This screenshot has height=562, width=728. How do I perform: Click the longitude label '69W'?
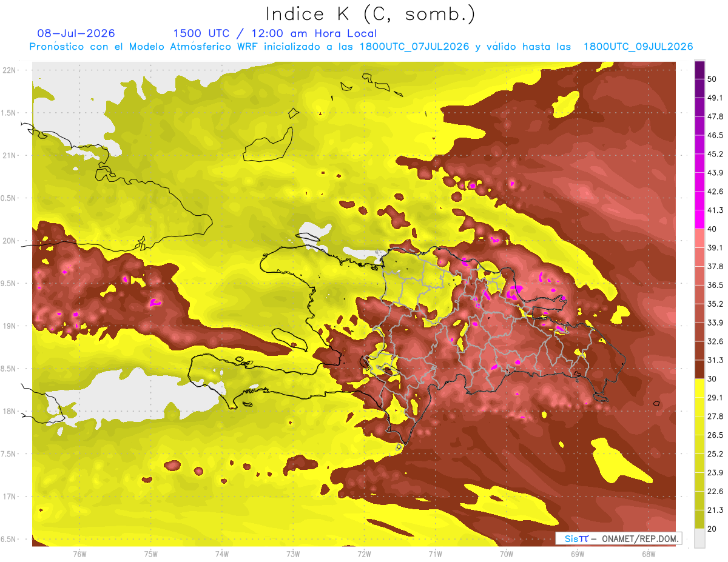pos(578,554)
